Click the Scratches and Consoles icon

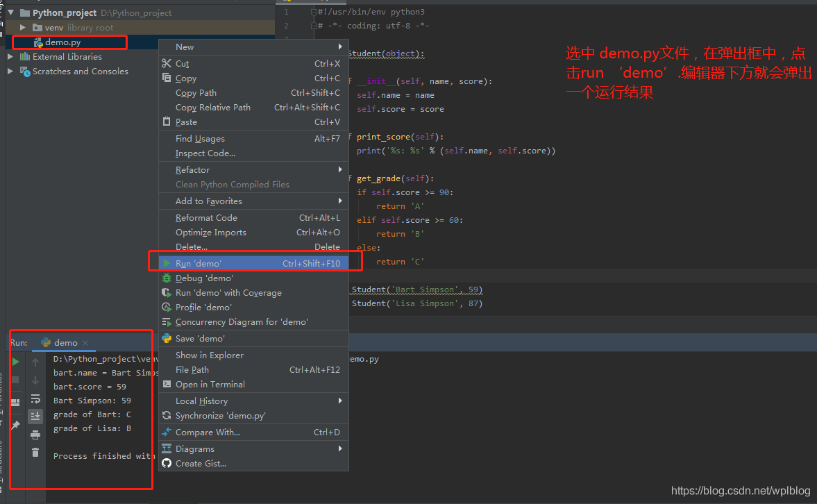(x=24, y=71)
